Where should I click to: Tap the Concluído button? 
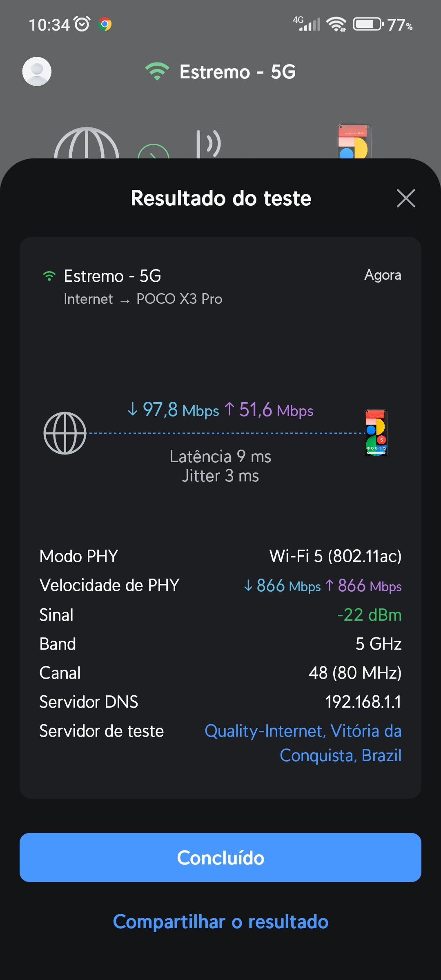click(220, 857)
